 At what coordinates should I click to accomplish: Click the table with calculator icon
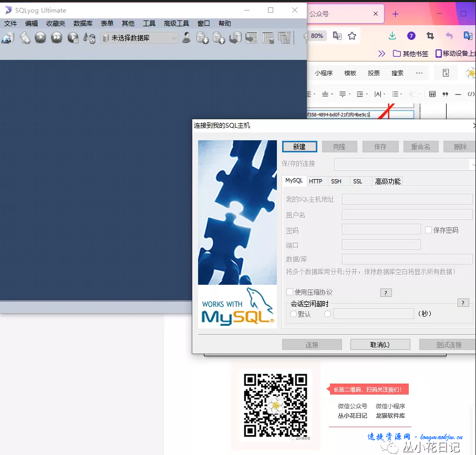pyautogui.click(x=268, y=38)
